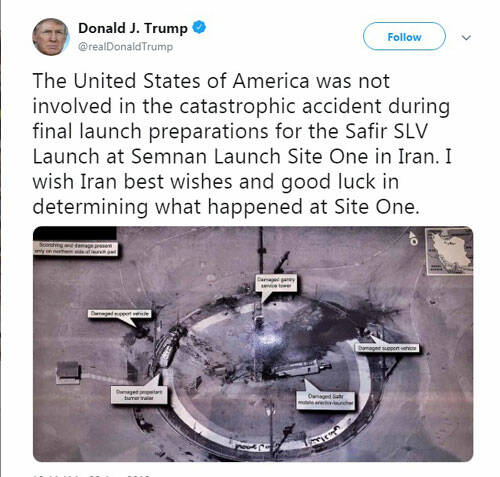The height and width of the screenshot is (477, 500).
Task: Click the Follow button
Action: click(x=404, y=36)
